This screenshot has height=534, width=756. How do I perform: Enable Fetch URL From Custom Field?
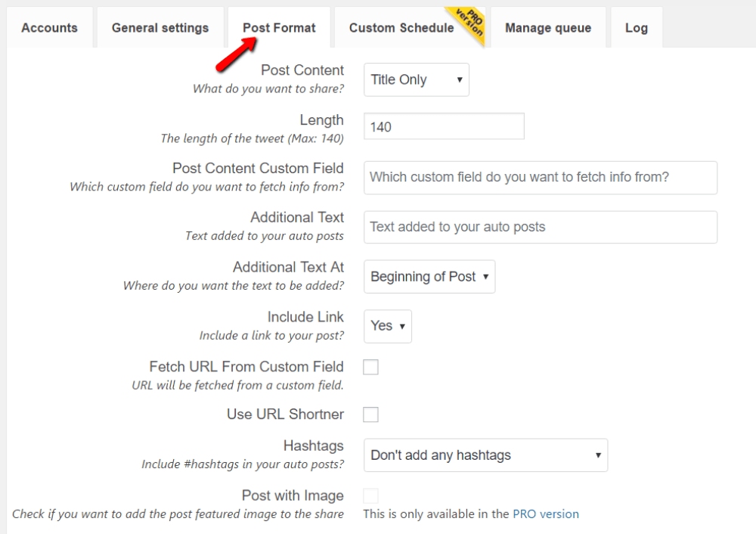click(369, 367)
